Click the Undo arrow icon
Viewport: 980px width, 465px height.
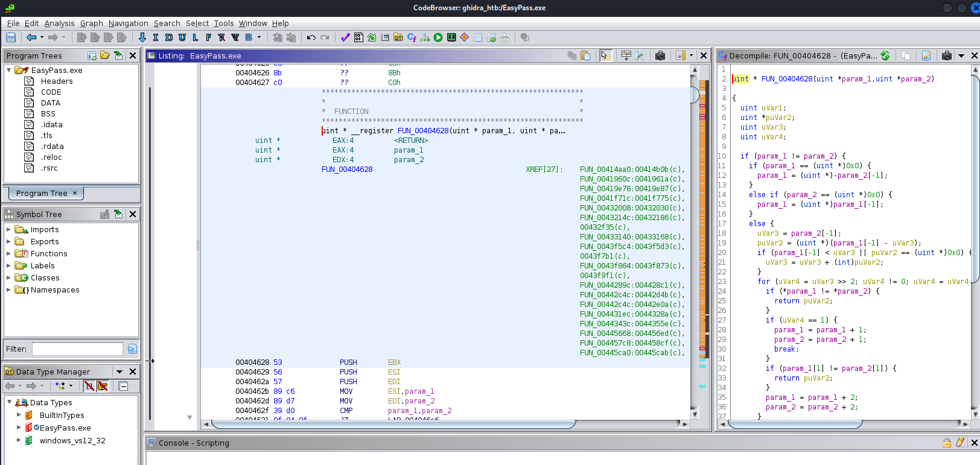click(311, 37)
